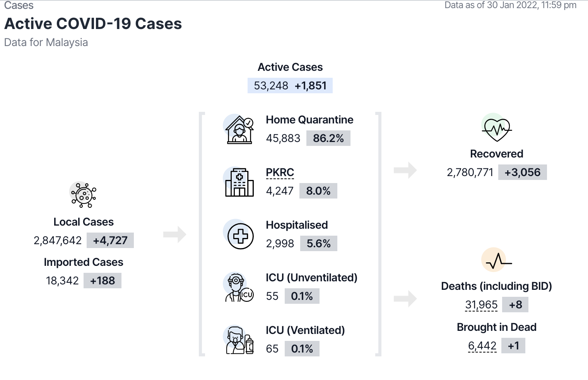This screenshot has height=380, width=588.
Task: Click the 86.2% Home Quarantine badge
Action: pyautogui.click(x=328, y=139)
